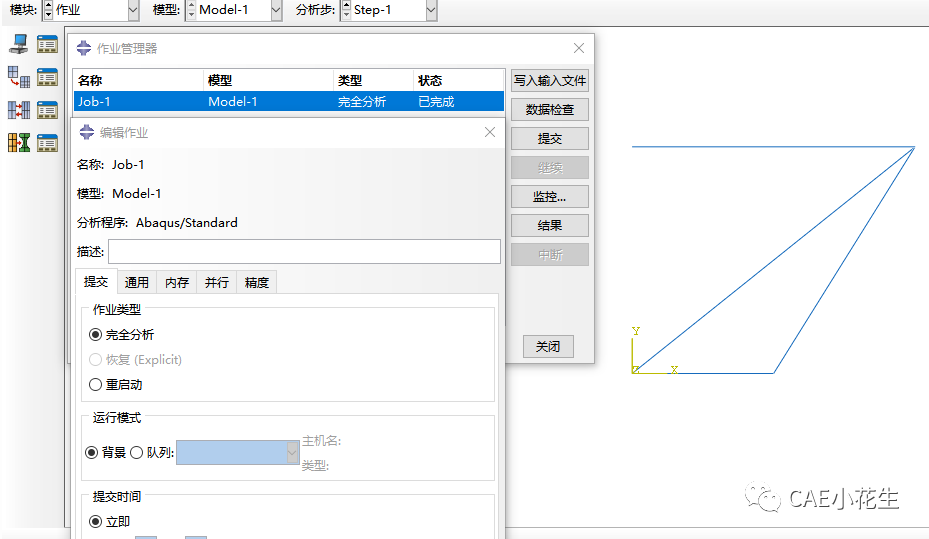Click Create Co-execution icon
The height and width of the screenshot is (539, 929).
coord(19,110)
